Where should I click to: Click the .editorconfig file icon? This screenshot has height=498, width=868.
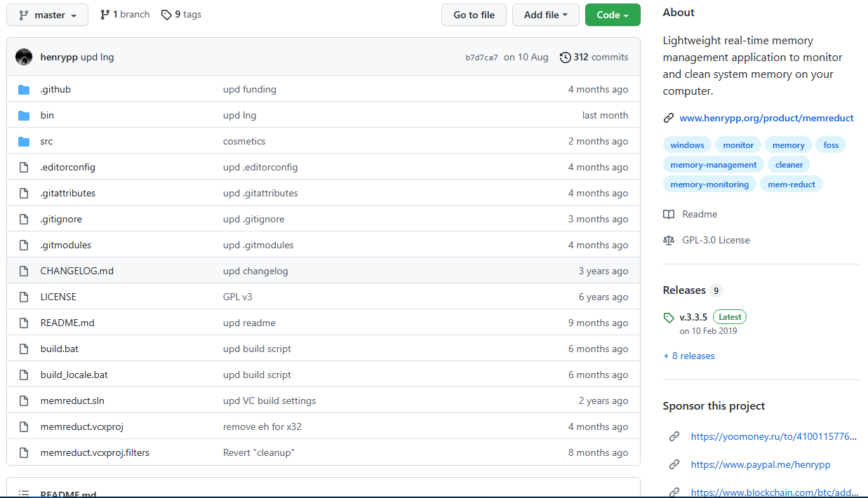pos(24,167)
